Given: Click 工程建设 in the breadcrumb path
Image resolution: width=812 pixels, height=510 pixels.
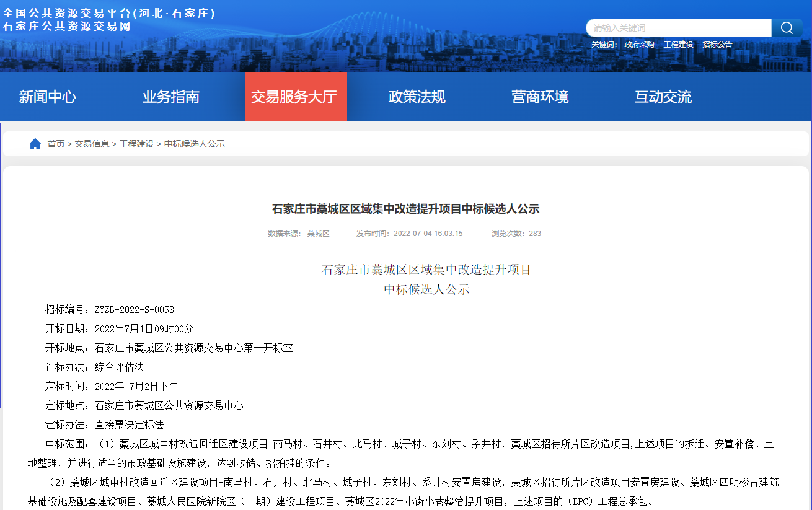Looking at the screenshot, I should [136, 144].
